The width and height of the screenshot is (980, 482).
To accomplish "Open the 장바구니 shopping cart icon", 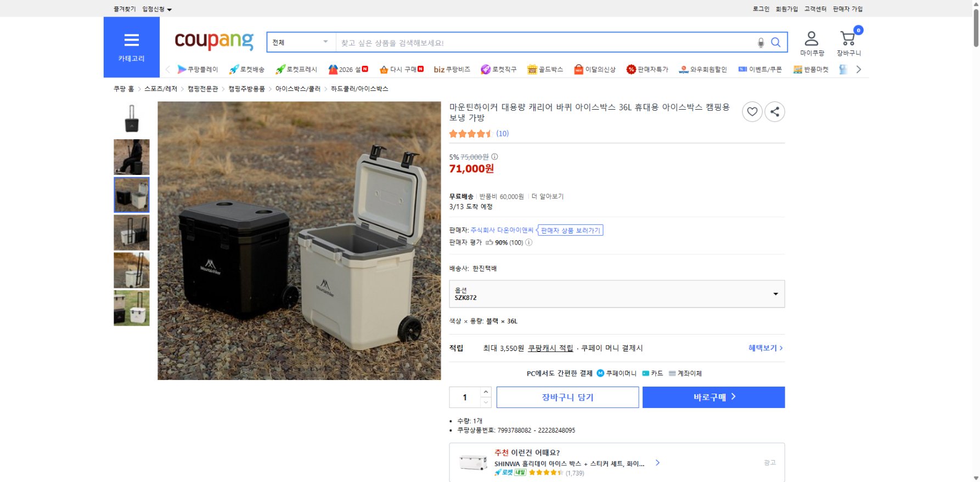I will (848, 38).
